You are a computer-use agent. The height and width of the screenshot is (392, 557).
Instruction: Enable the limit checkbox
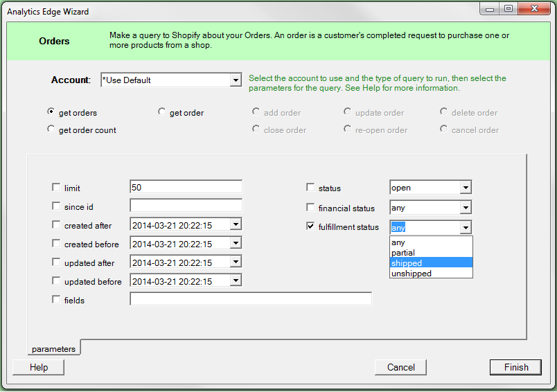56,188
